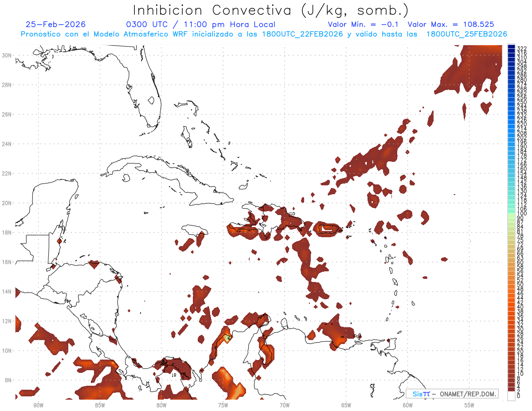Screen dimensions: 532x411
Task: Click the 10N latitude label
Action: pyautogui.click(x=7, y=350)
